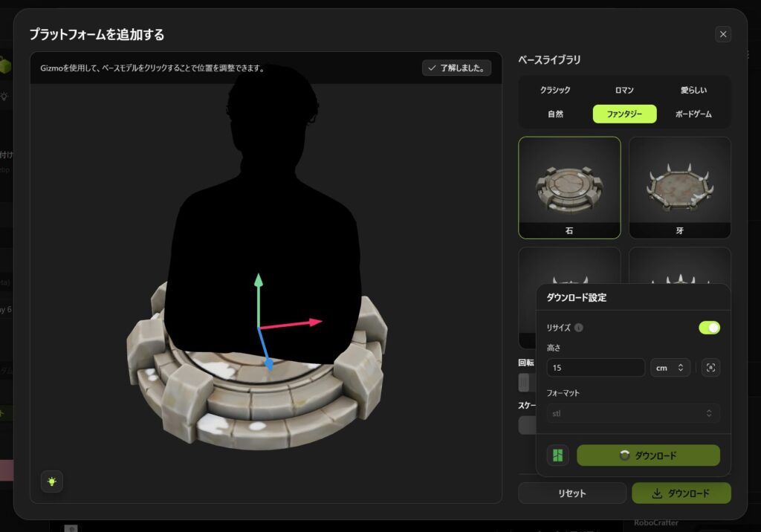Select the 牙 base thumbnail
Viewport: 761px width, 532px height.
[x=679, y=187]
